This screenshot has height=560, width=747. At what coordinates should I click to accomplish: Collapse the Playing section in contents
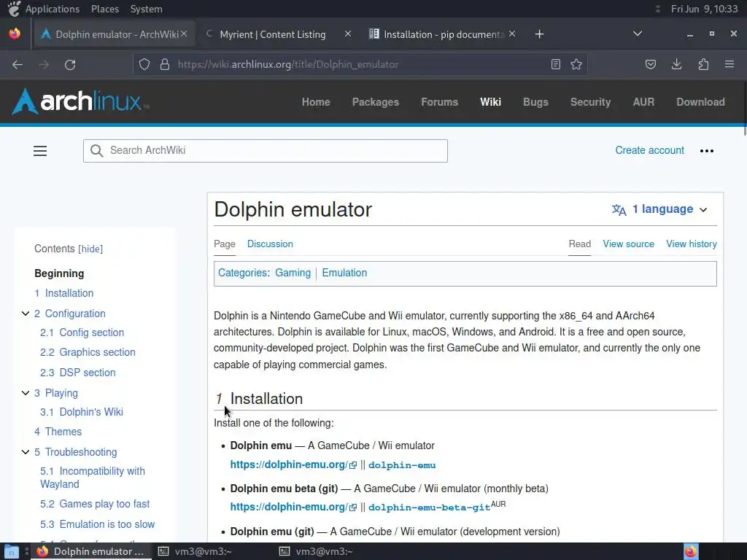coord(26,393)
